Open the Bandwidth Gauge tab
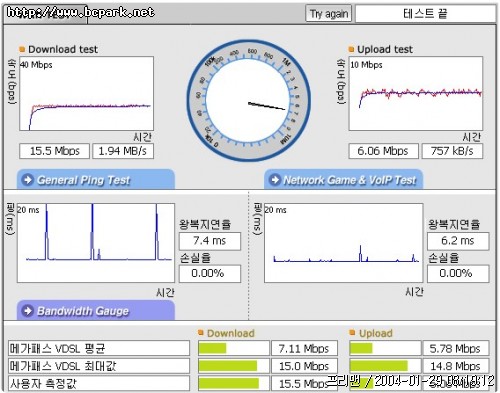Viewport: 500px width, 393px height. tap(96, 310)
